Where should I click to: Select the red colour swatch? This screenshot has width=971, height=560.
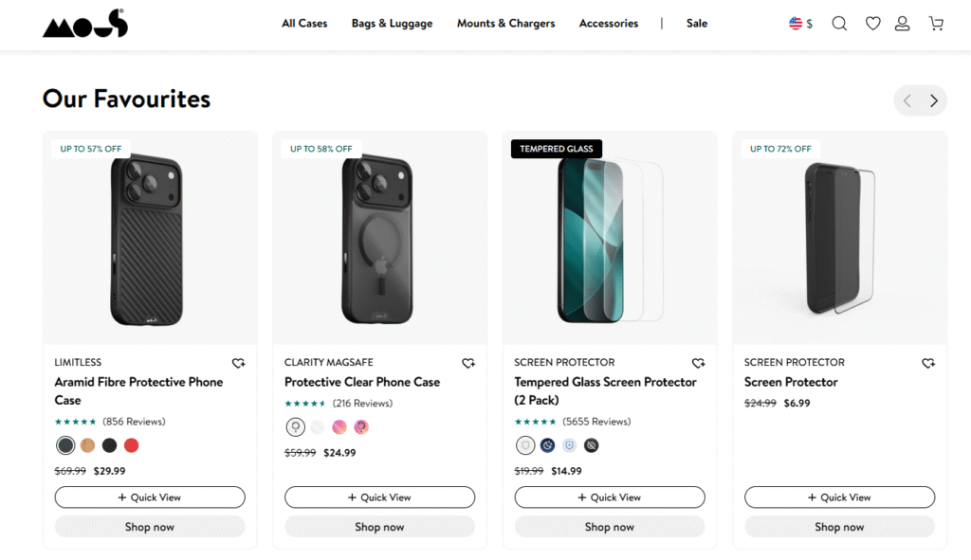point(131,445)
